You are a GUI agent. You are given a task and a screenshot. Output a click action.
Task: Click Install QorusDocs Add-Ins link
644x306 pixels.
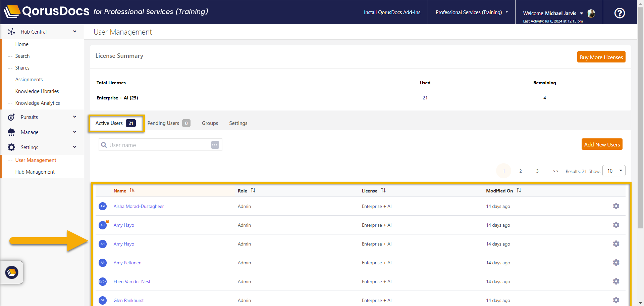click(392, 12)
